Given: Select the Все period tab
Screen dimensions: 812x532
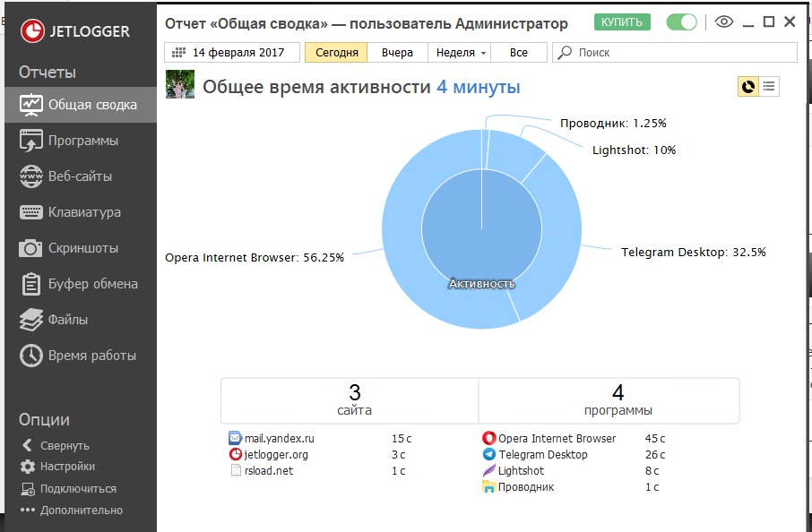Looking at the screenshot, I should pyautogui.click(x=518, y=52).
